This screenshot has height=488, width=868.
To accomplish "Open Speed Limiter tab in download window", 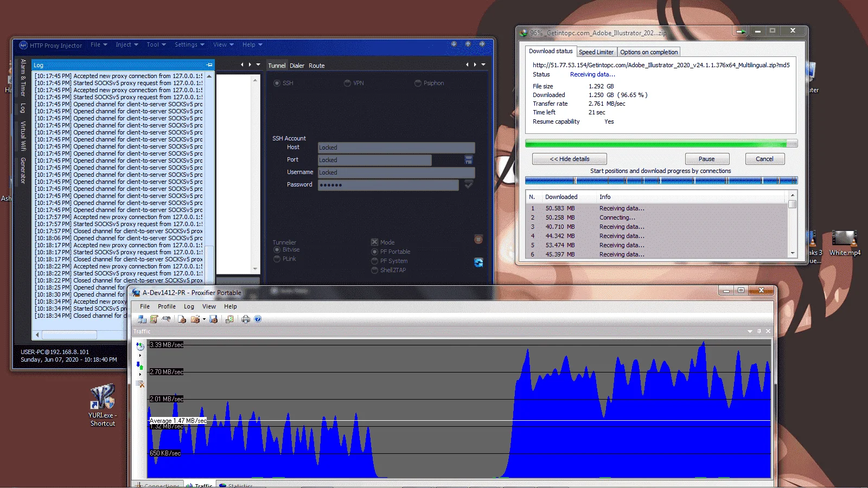I will pos(596,52).
